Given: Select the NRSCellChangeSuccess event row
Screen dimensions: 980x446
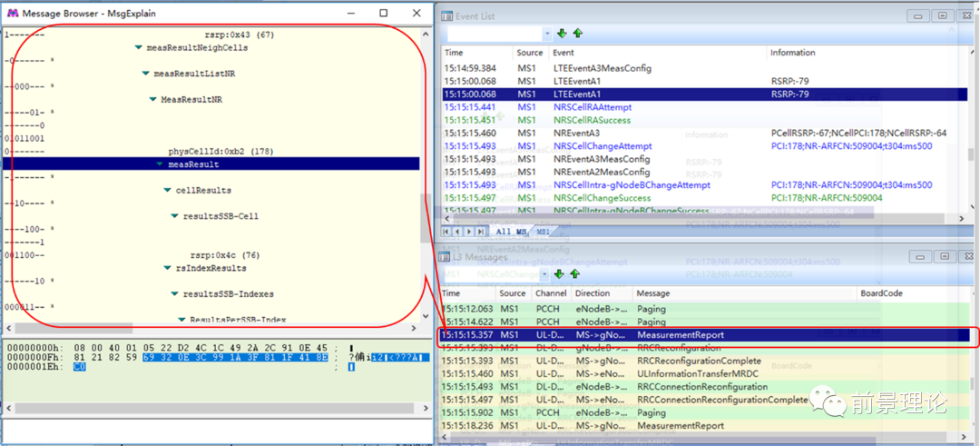Looking at the screenshot, I should (705, 198).
